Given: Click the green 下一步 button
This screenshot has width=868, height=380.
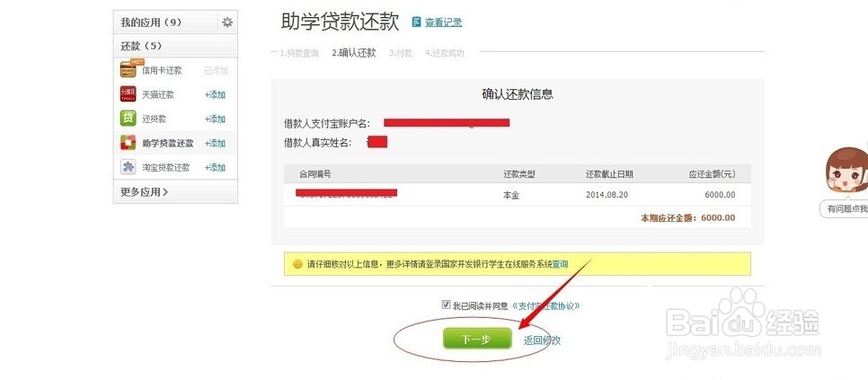Looking at the screenshot, I should pos(477,339).
